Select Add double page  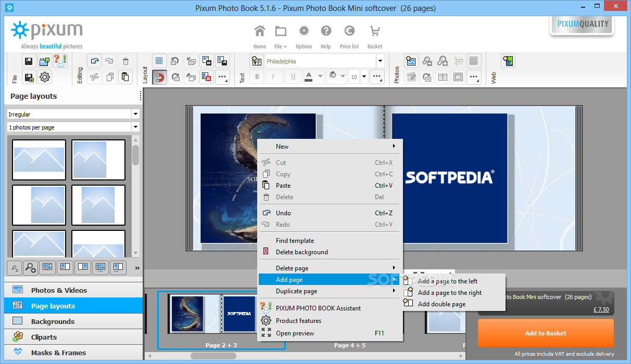[x=453, y=304]
